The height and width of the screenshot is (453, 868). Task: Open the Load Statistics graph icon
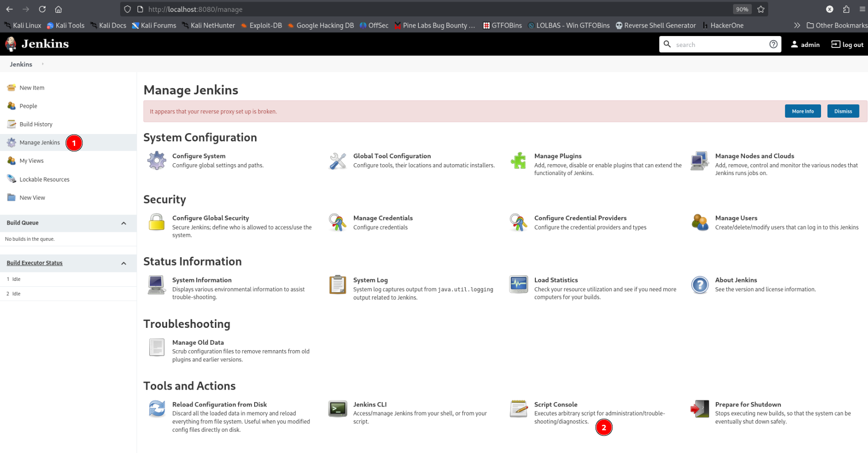click(519, 285)
